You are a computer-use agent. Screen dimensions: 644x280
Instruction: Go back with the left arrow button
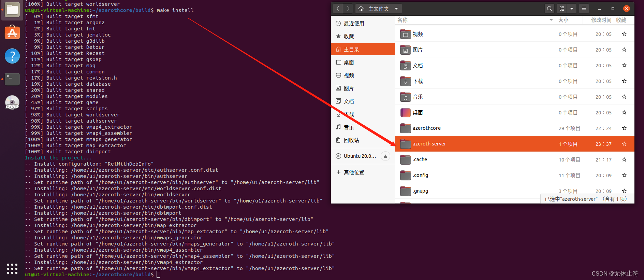click(x=338, y=9)
